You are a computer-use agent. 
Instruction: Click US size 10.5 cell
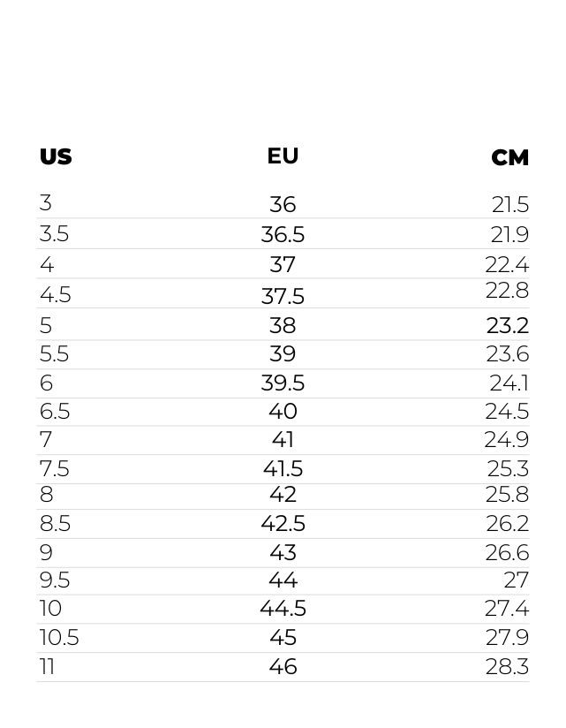point(59,638)
